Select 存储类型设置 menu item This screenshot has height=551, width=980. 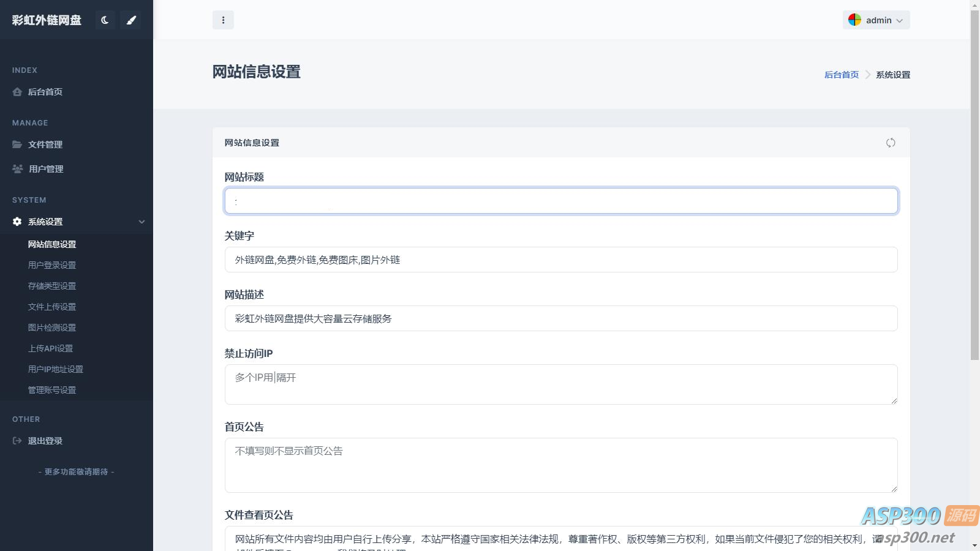52,286
